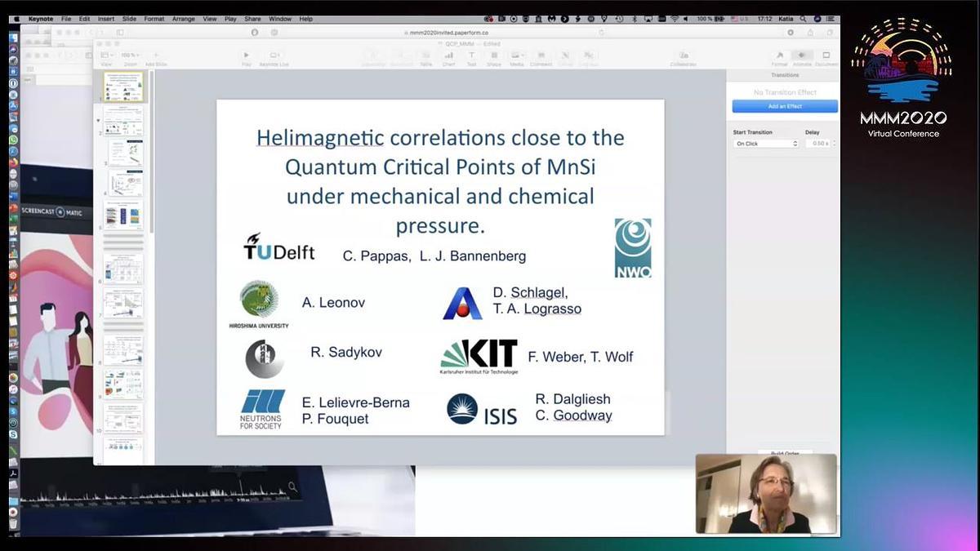Collapse the slide 2 group disclosure triangle
Screen dimensions: 980x551
(x=99, y=121)
